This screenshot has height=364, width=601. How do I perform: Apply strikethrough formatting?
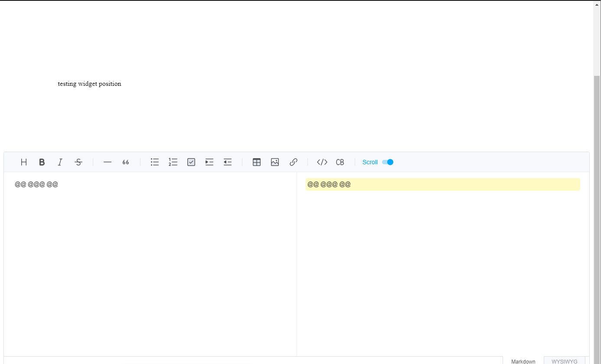pyautogui.click(x=78, y=162)
